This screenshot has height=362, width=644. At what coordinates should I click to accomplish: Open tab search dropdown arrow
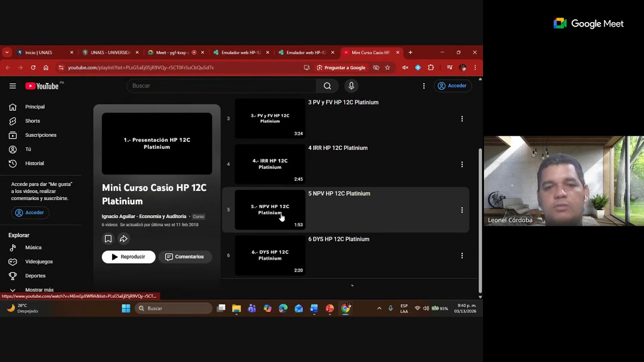click(7, 52)
